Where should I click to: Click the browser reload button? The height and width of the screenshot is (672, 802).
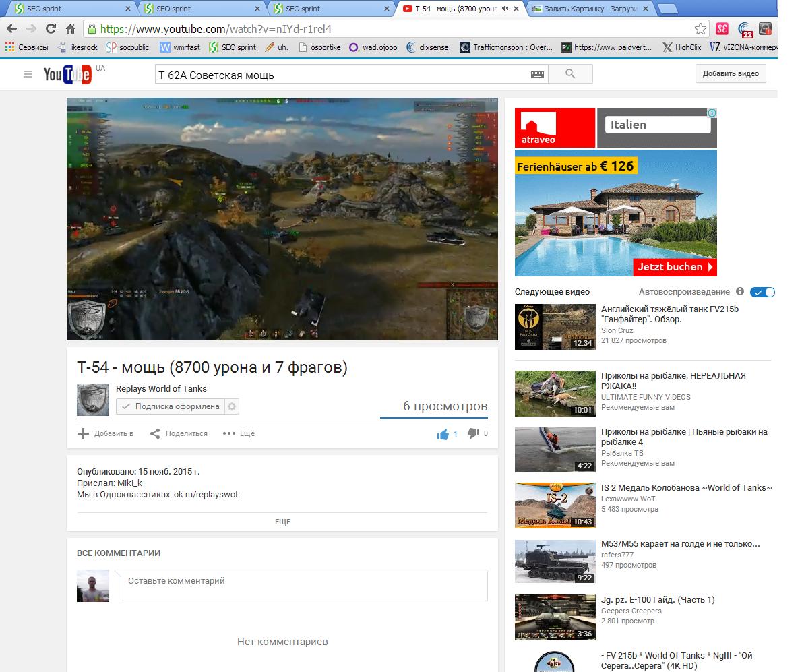click(51, 29)
